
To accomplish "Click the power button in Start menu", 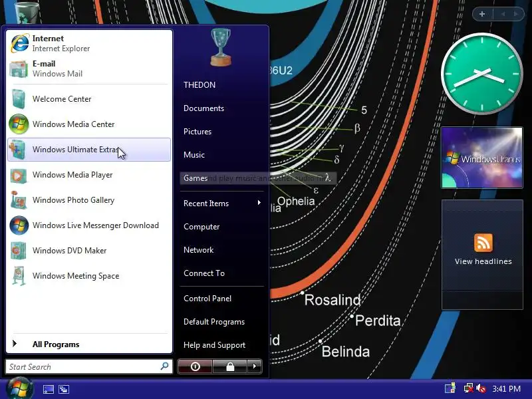I will pos(195,366).
